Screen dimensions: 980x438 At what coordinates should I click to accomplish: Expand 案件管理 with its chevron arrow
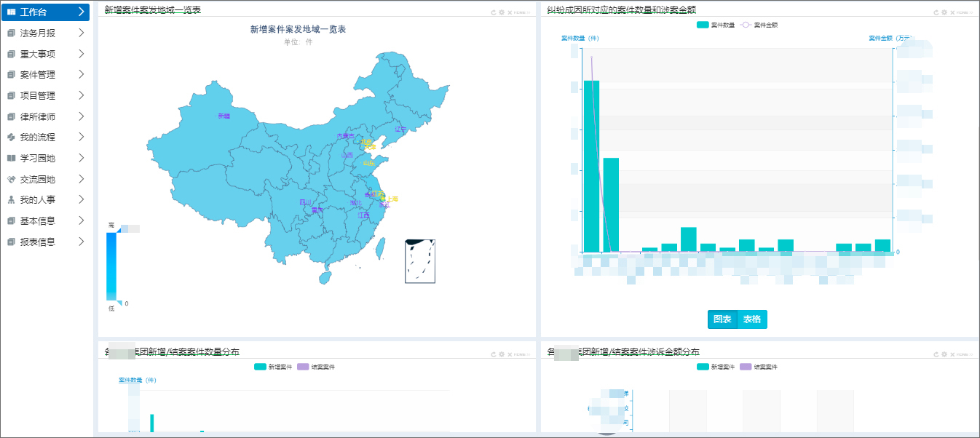[x=81, y=74]
